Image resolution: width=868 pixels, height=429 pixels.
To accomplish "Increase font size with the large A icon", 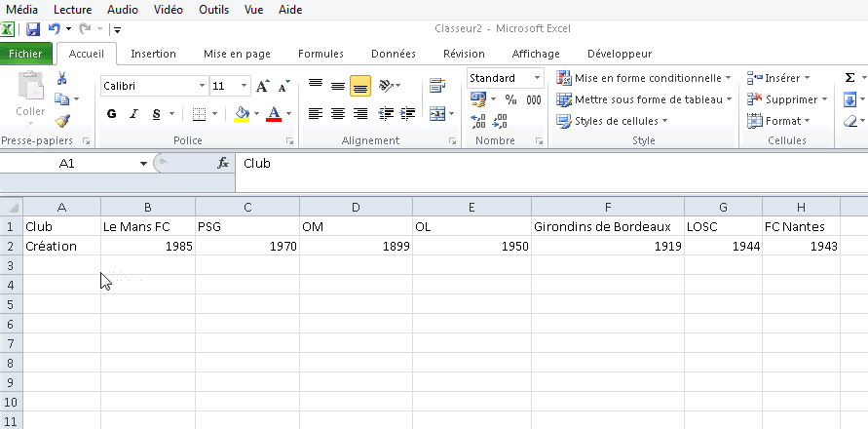I will coord(262,86).
